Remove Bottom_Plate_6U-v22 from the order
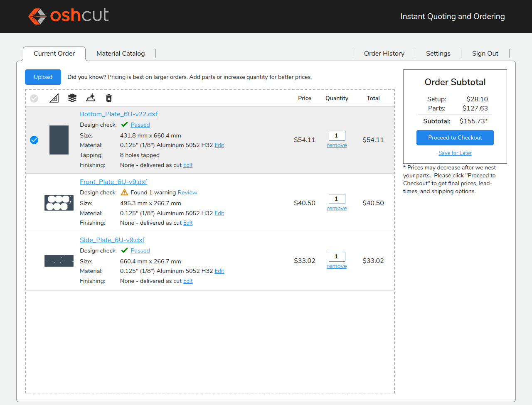The height and width of the screenshot is (405, 532). 337,145
